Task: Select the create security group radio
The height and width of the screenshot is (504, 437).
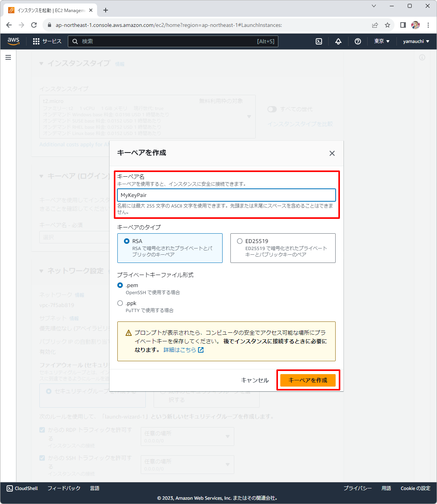Action: (x=49, y=391)
